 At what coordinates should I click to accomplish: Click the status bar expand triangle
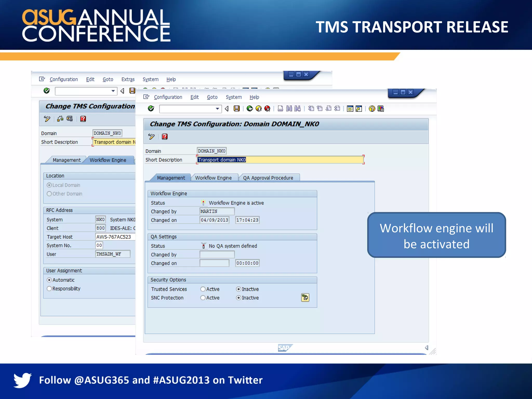(x=427, y=348)
